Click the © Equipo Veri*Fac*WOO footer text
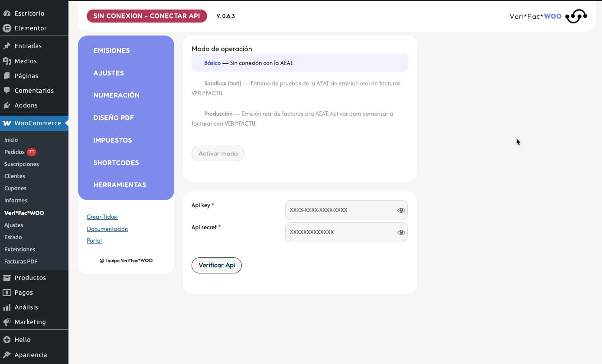The image size is (602, 364). 126,261
